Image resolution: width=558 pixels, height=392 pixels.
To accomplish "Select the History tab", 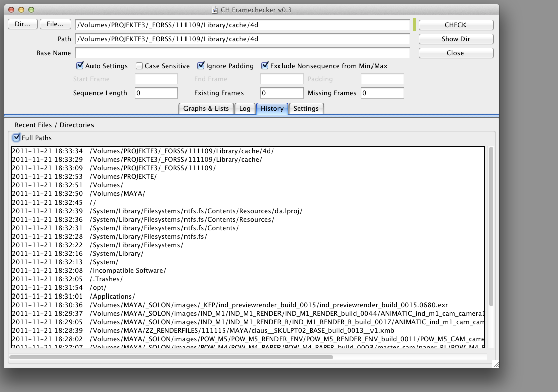I will [x=272, y=108].
